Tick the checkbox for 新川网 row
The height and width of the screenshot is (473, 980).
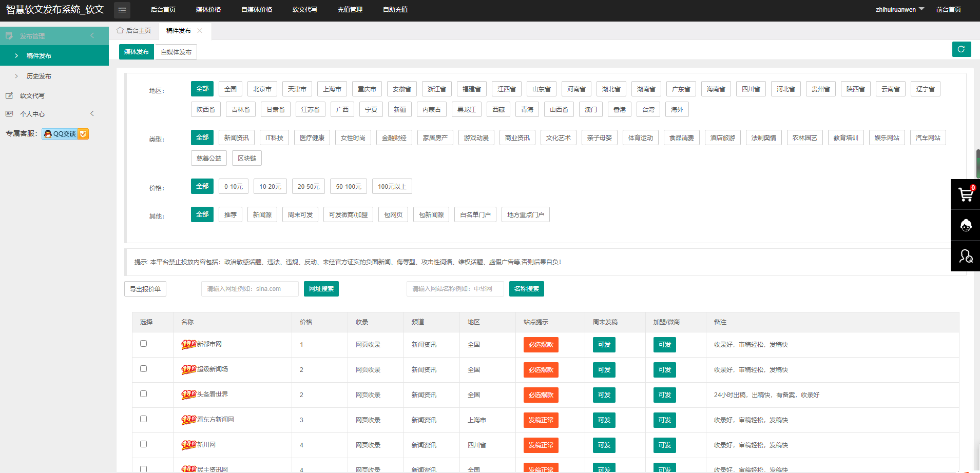click(144, 444)
